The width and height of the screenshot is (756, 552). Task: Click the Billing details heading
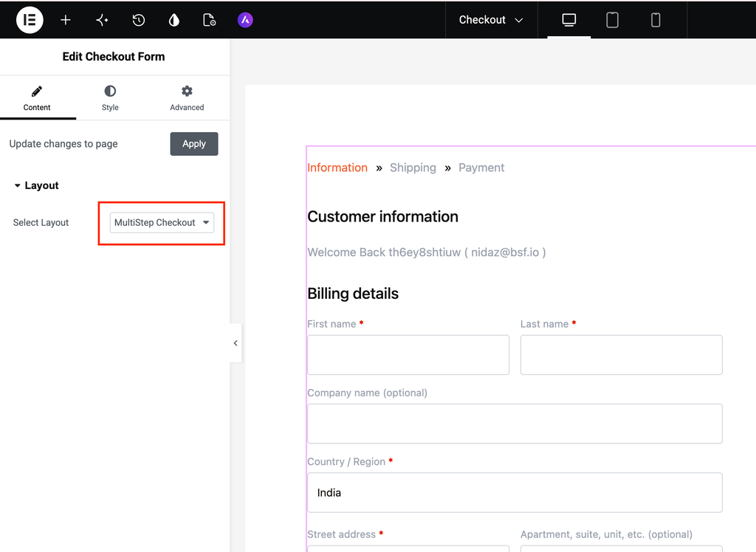pyautogui.click(x=353, y=294)
